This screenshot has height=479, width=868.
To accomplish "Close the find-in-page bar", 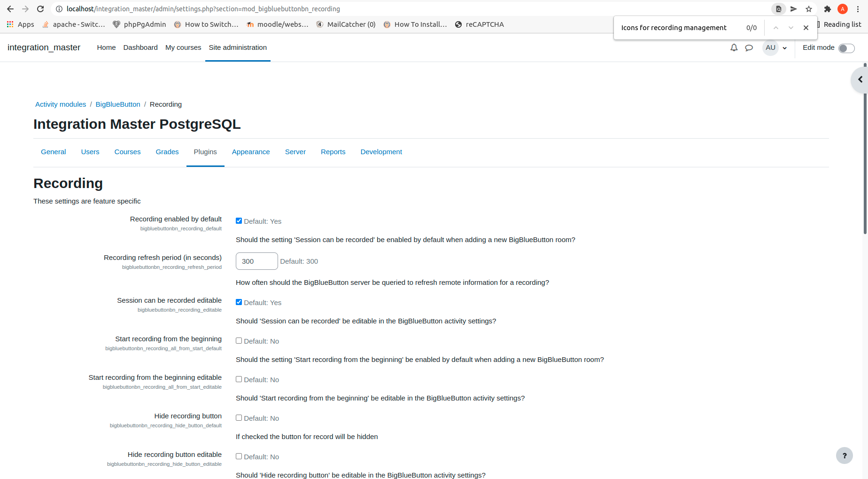I will pyautogui.click(x=806, y=28).
